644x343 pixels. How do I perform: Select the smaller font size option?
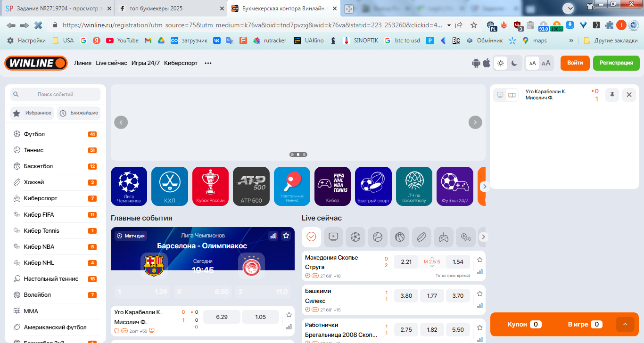[532, 63]
